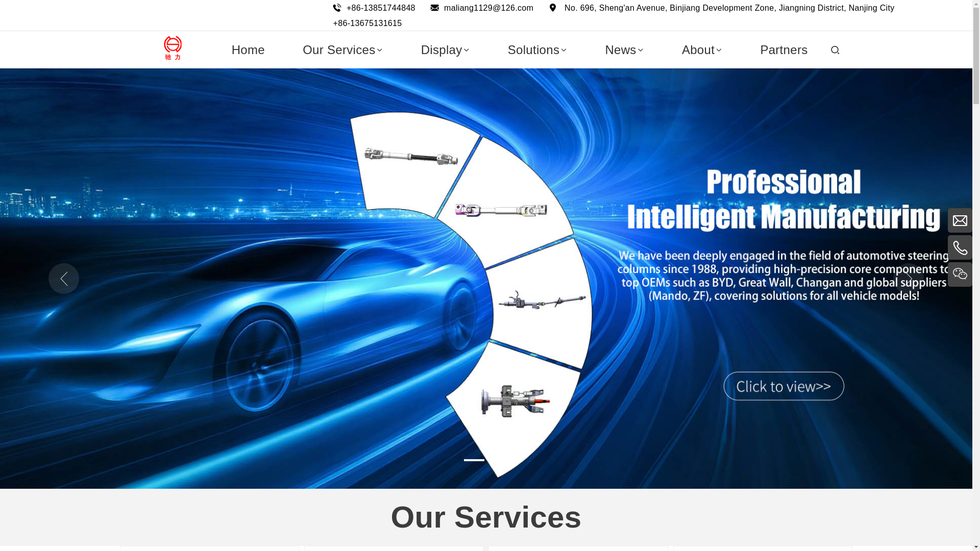
Task: Click email maliang1129@126.com
Action: (x=488, y=8)
